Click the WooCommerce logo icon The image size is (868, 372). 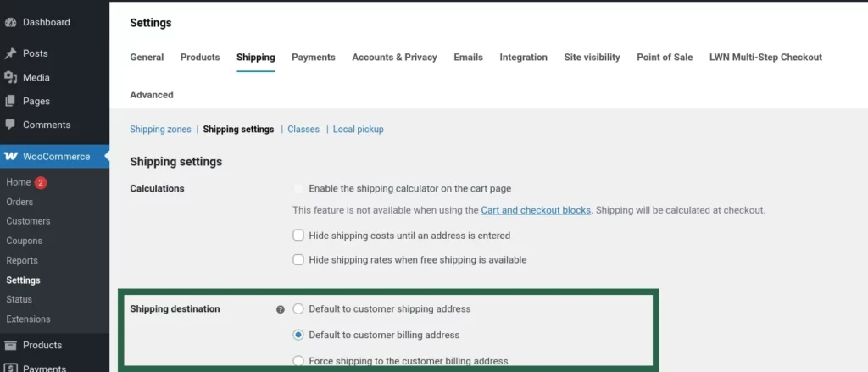click(11, 157)
